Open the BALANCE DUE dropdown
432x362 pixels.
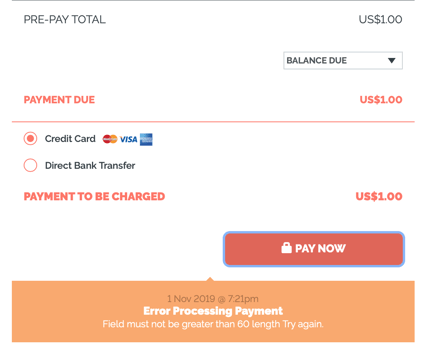pos(343,60)
